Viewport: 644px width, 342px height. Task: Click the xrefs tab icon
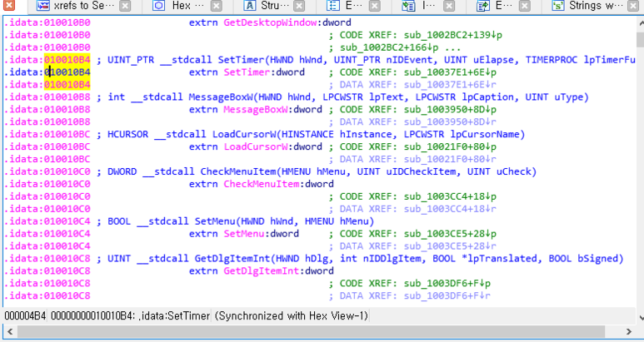43,6
